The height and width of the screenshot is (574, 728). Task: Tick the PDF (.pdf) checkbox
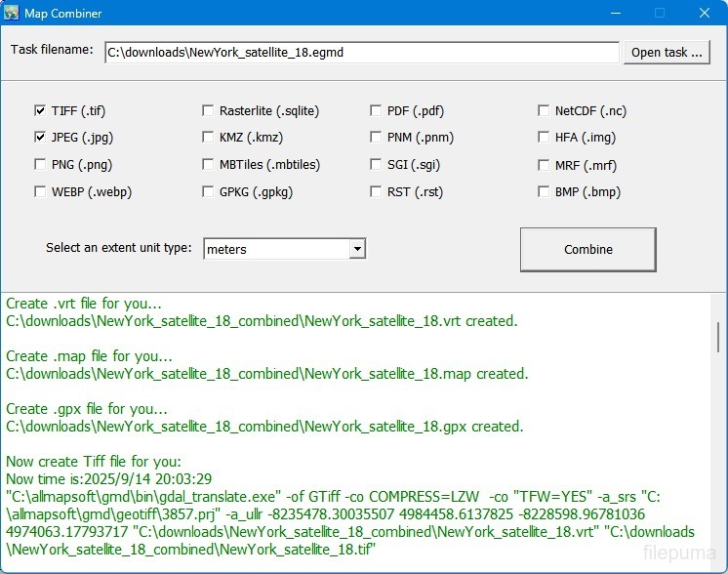point(376,111)
